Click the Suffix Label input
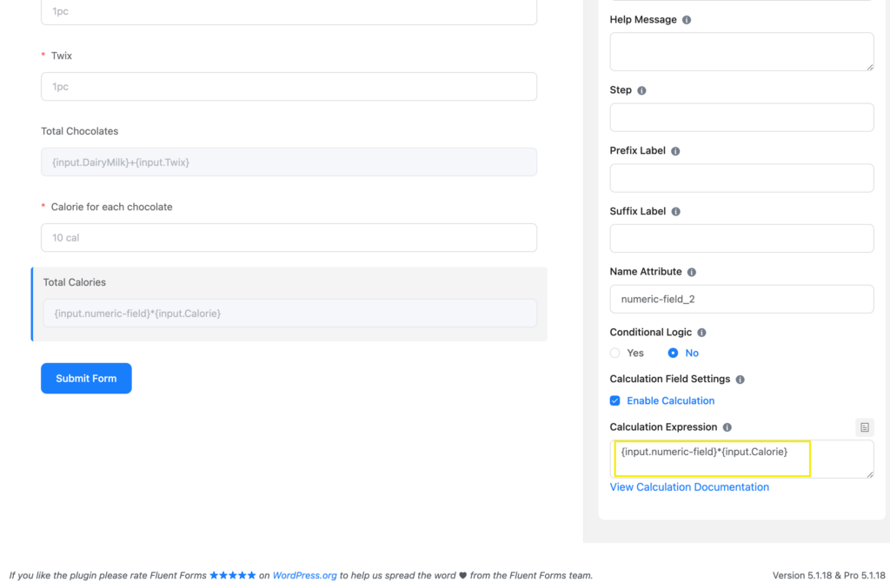890x588 pixels. (x=742, y=238)
